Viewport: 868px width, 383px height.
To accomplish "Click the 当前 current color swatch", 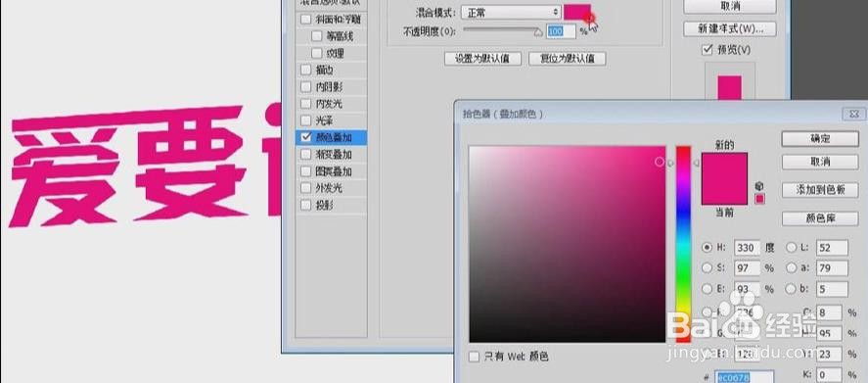I will pos(724,192).
